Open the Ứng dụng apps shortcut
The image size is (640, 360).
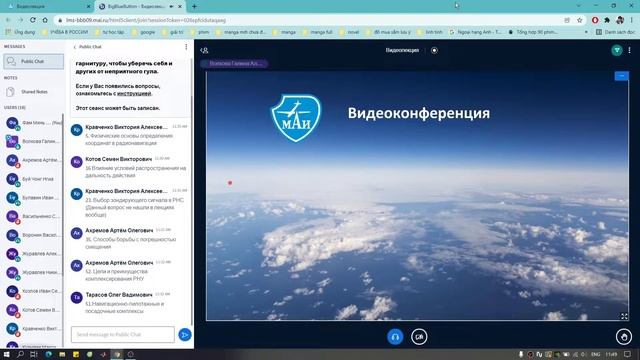(20, 32)
